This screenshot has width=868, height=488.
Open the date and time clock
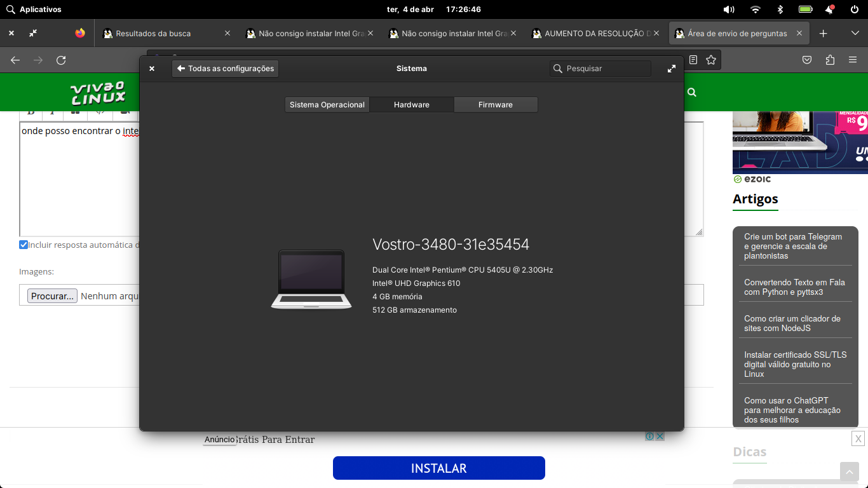coord(434,10)
